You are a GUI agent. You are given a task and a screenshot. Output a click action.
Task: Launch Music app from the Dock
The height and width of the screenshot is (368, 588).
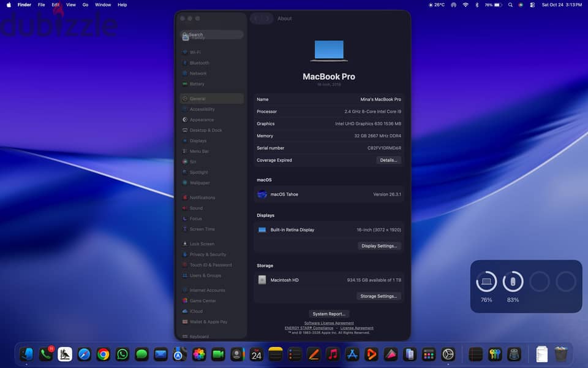click(x=333, y=354)
